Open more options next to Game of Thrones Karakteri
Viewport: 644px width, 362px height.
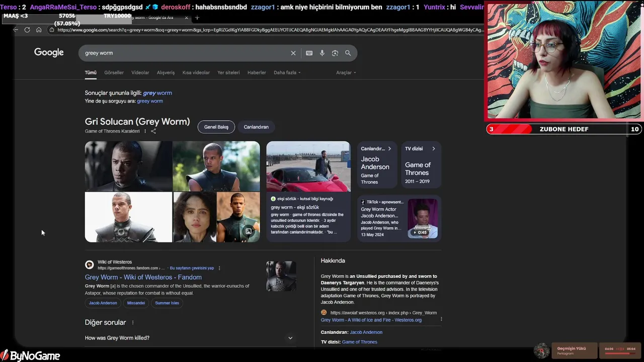(x=145, y=131)
